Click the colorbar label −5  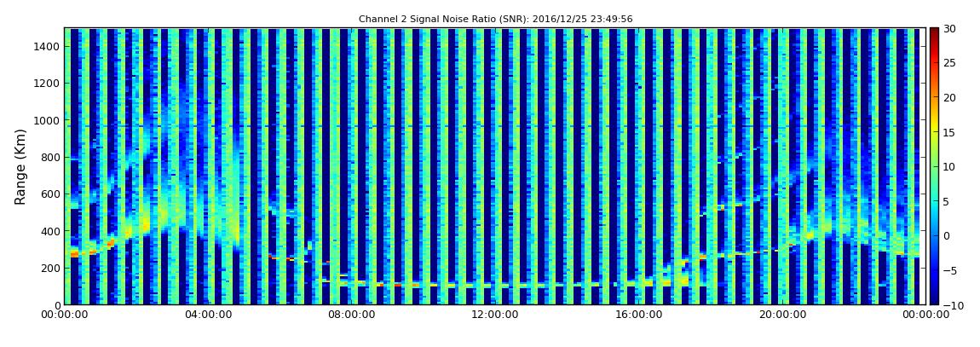click(949, 270)
